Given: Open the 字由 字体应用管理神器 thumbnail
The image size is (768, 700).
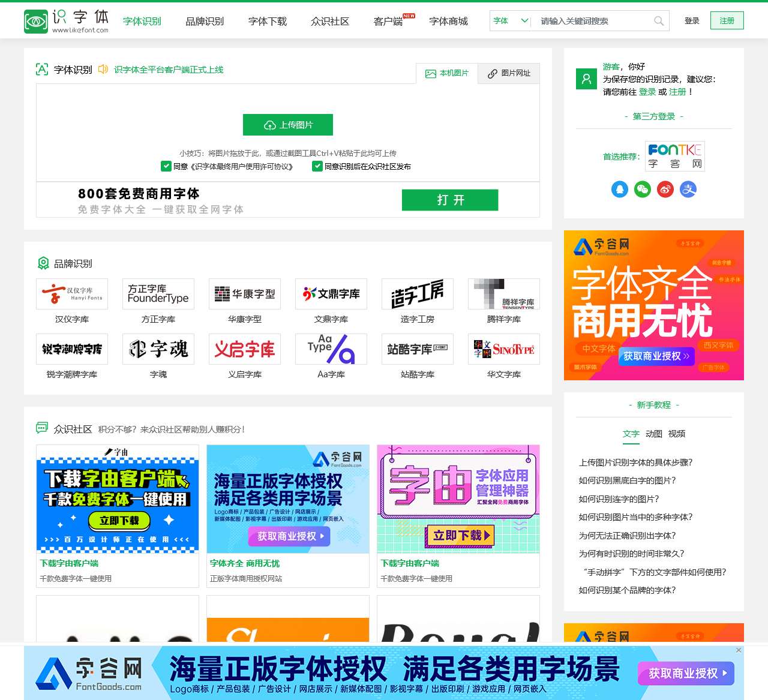Looking at the screenshot, I should 458,499.
